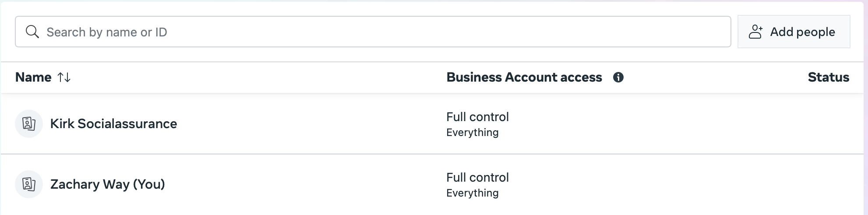868x215 pixels.
Task: Click the magnifying glass search icon
Action: [32, 32]
